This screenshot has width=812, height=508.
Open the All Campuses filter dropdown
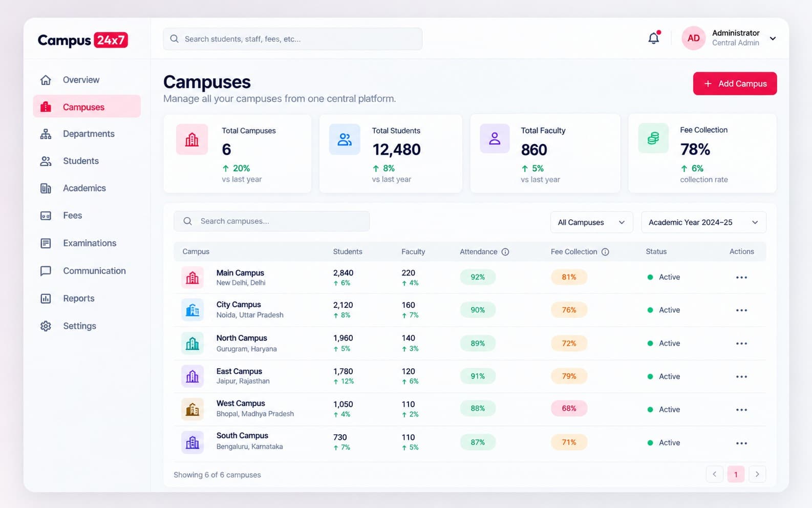click(x=592, y=222)
